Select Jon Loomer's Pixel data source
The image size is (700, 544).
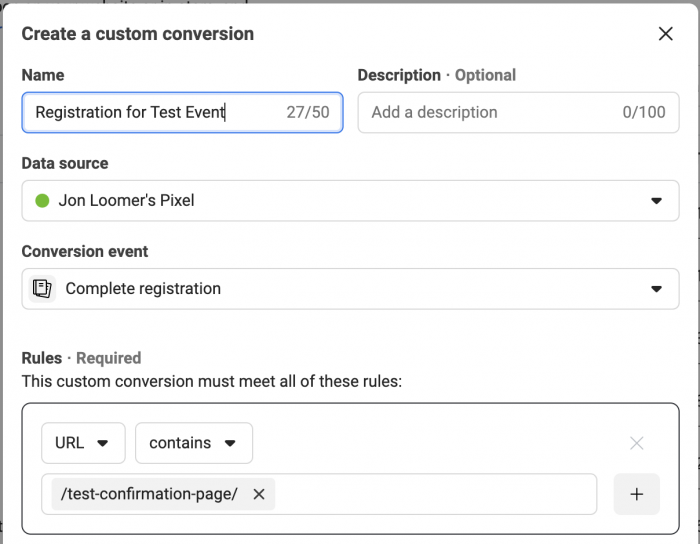click(350, 201)
